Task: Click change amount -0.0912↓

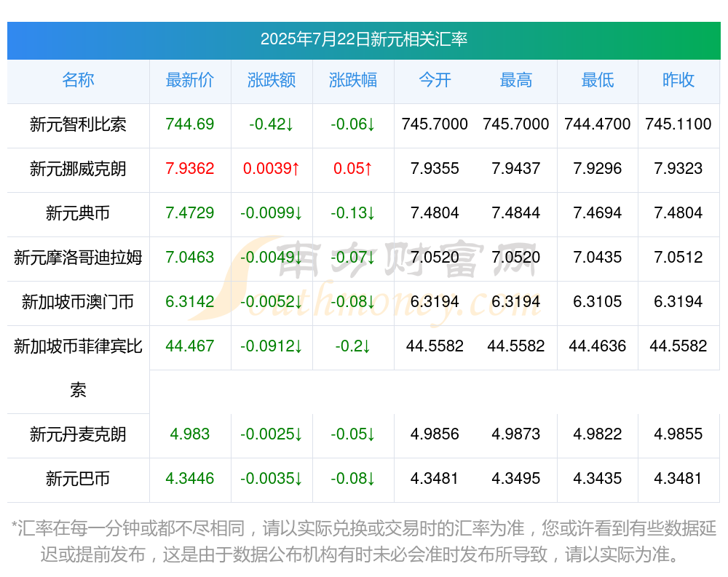Action: 272,346
